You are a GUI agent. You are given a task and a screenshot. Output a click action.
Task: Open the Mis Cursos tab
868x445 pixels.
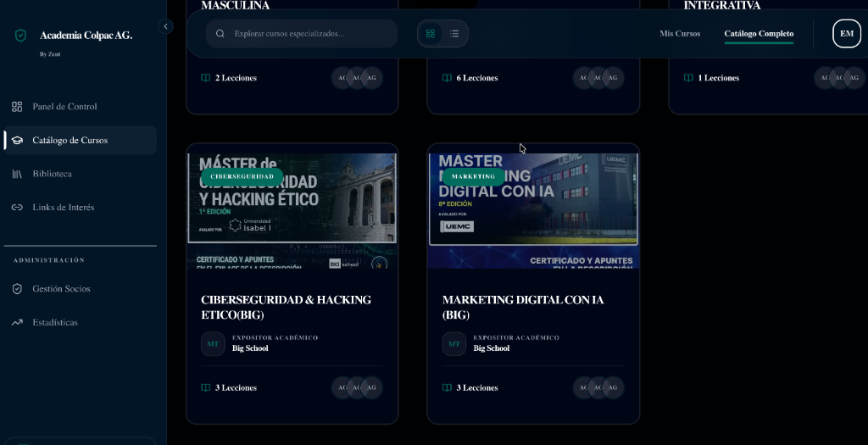(x=680, y=33)
